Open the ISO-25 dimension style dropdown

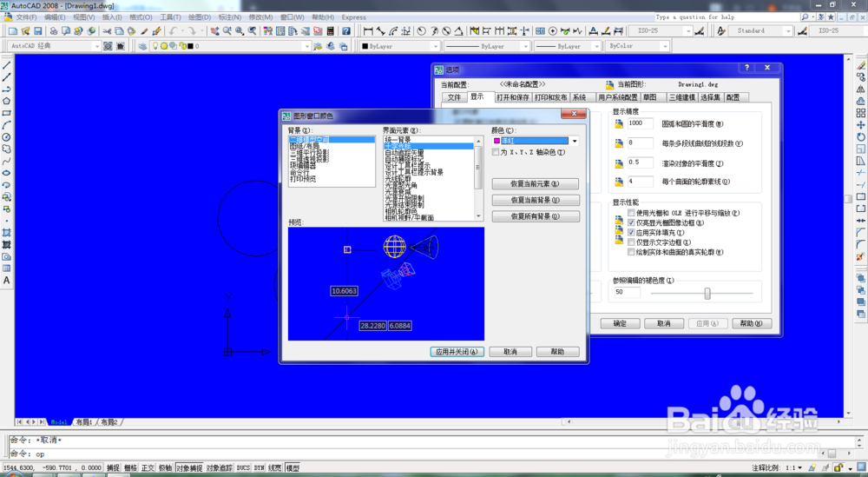pos(688,31)
